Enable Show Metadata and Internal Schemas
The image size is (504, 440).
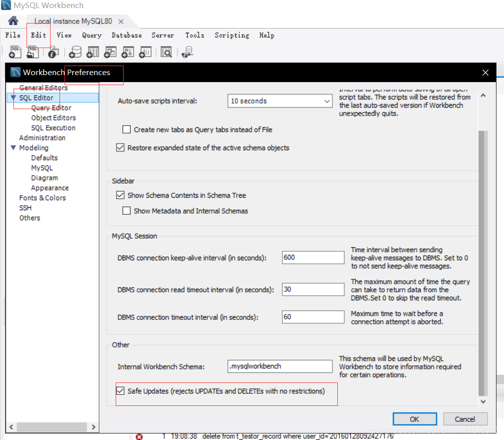click(127, 211)
